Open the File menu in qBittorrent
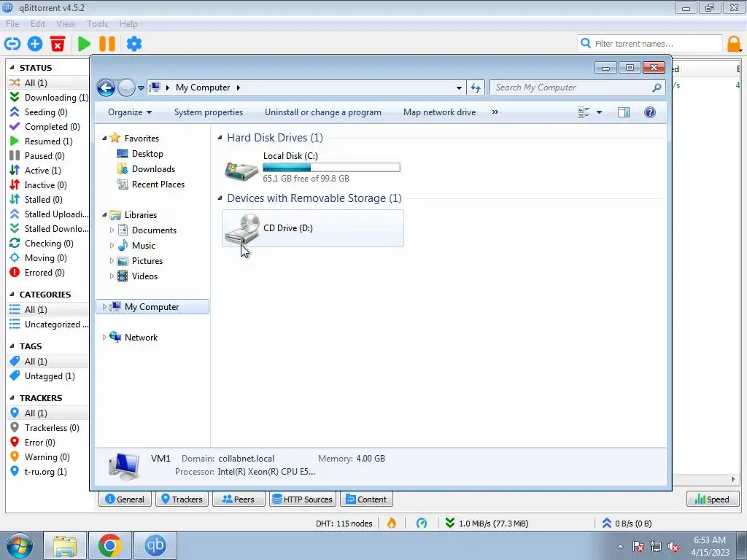 point(12,24)
